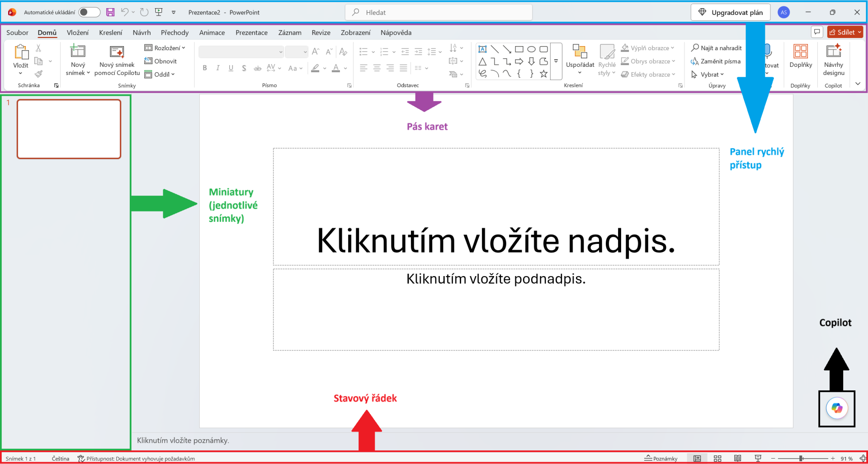Fit slide to current window
The image size is (868, 464).
(x=863, y=458)
